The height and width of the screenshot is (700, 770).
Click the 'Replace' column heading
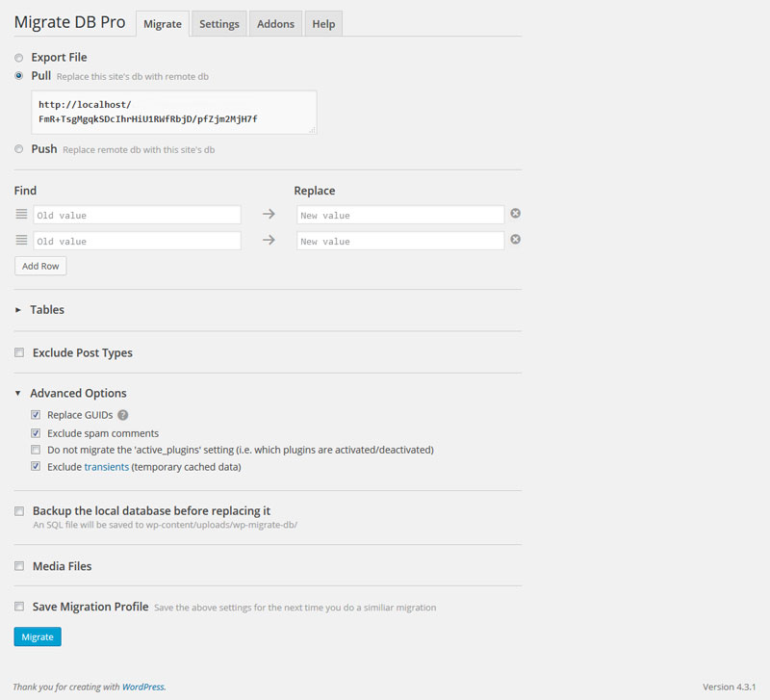(315, 191)
